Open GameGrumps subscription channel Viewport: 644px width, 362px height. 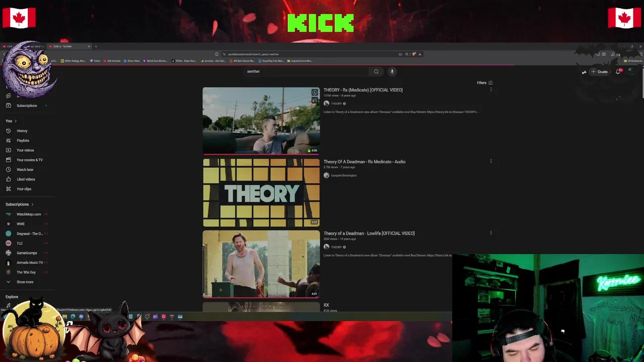27,253
